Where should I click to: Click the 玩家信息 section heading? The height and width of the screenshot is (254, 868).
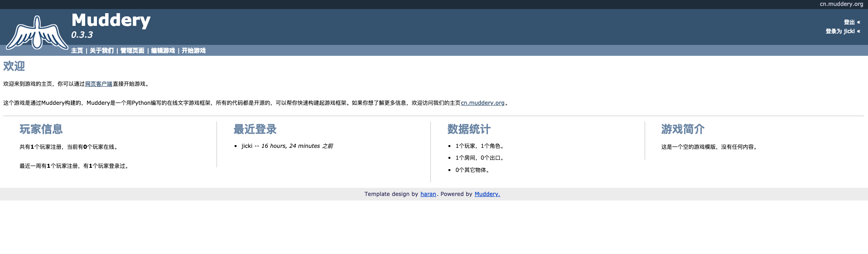[41, 129]
